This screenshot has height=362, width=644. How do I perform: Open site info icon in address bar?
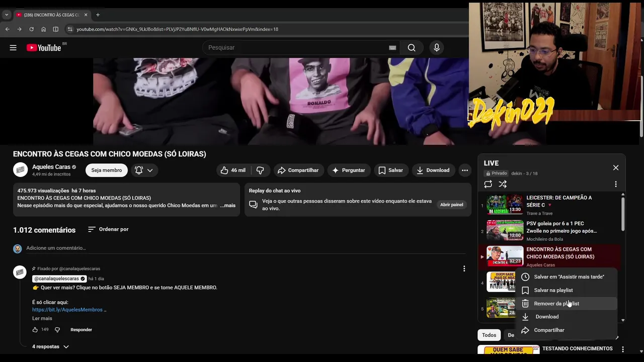[70, 29]
